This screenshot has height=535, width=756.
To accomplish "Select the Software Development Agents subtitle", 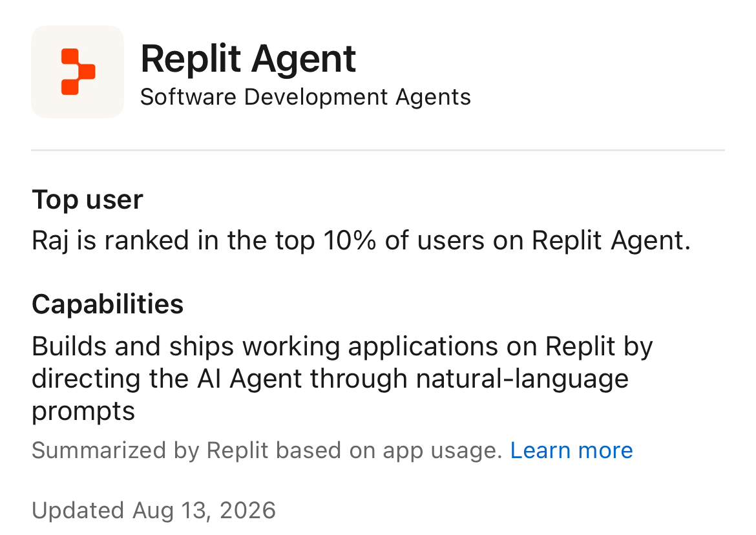I will (305, 97).
